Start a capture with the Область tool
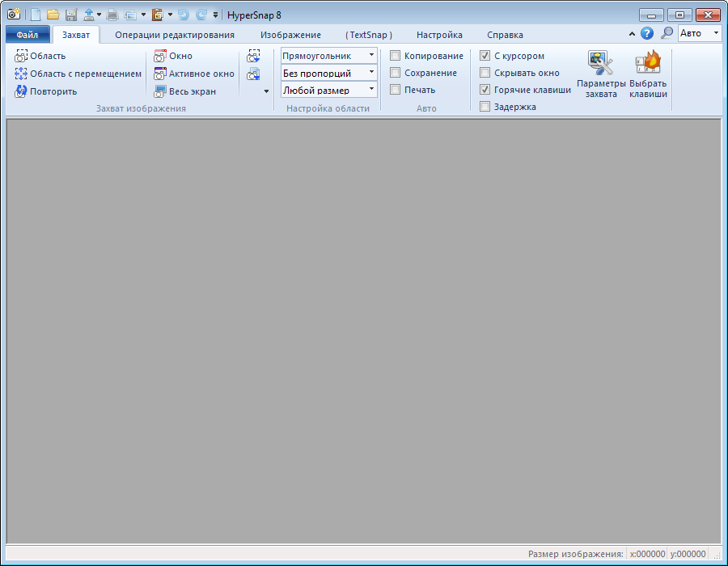728x566 pixels. click(x=40, y=56)
